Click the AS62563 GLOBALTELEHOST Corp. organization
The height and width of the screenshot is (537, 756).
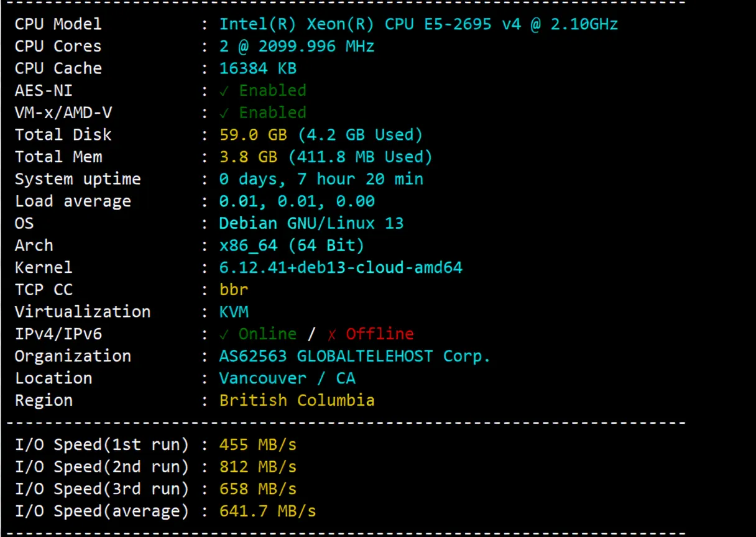tap(354, 356)
